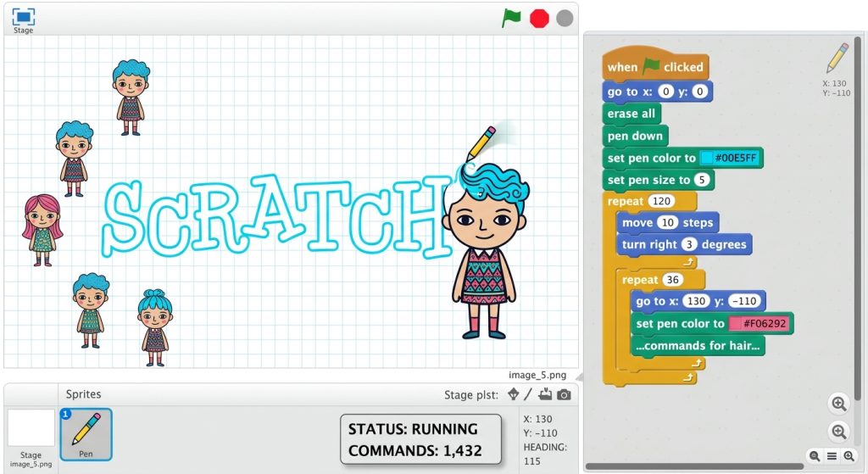Click loop arrow beneath 'turn right' block

689,262
